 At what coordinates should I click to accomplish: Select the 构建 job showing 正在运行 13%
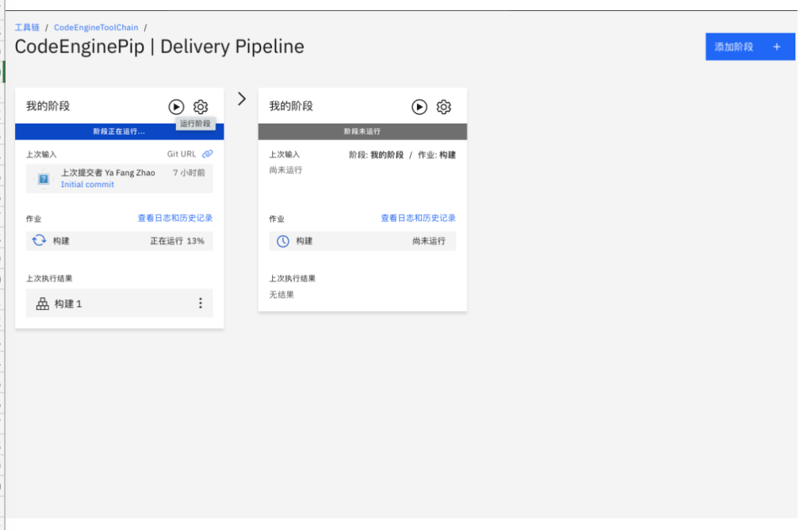click(x=119, y=241)
